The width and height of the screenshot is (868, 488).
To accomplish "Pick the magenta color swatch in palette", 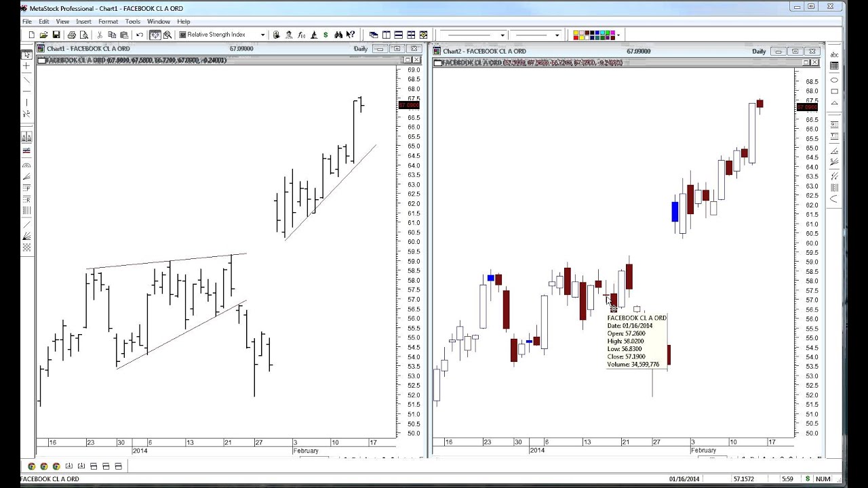I will pyautogui.click(x=612, y=33).
